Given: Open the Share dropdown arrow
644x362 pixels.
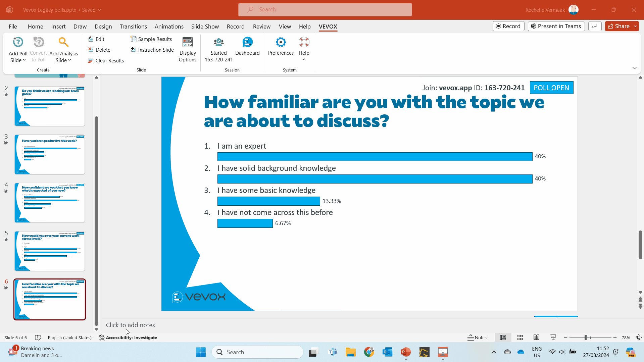Looking at the screenshot, I should [x=635, y=26].
